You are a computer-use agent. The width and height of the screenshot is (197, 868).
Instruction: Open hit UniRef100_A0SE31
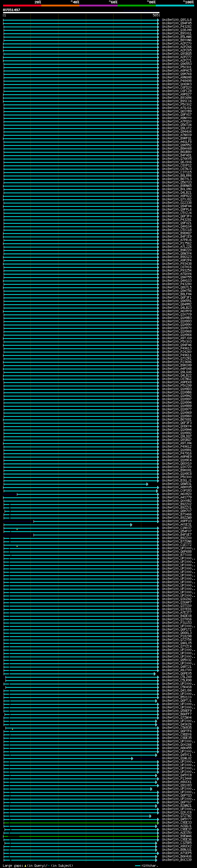[x=177, y=525]
